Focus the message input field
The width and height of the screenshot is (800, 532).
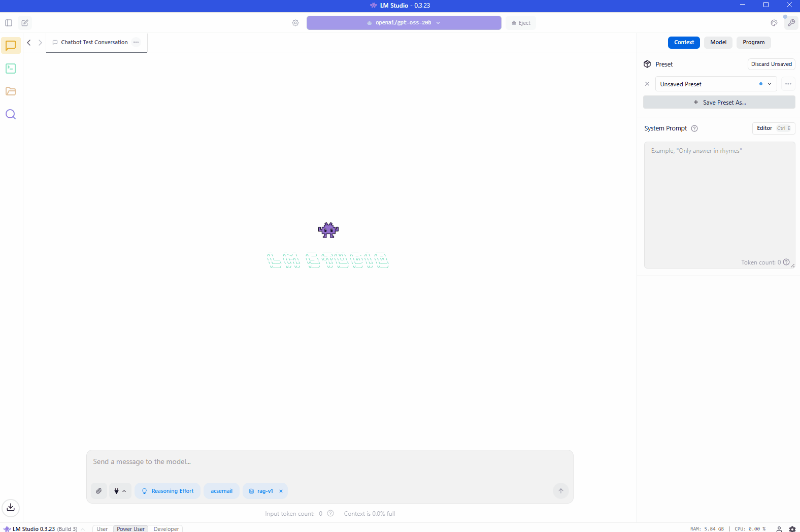tap(329, 461)
